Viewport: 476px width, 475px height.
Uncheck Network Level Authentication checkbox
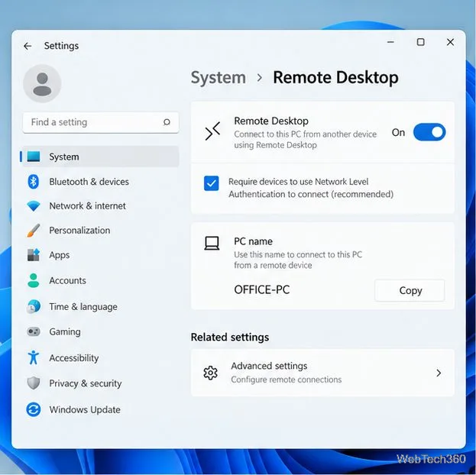(212, 183)
